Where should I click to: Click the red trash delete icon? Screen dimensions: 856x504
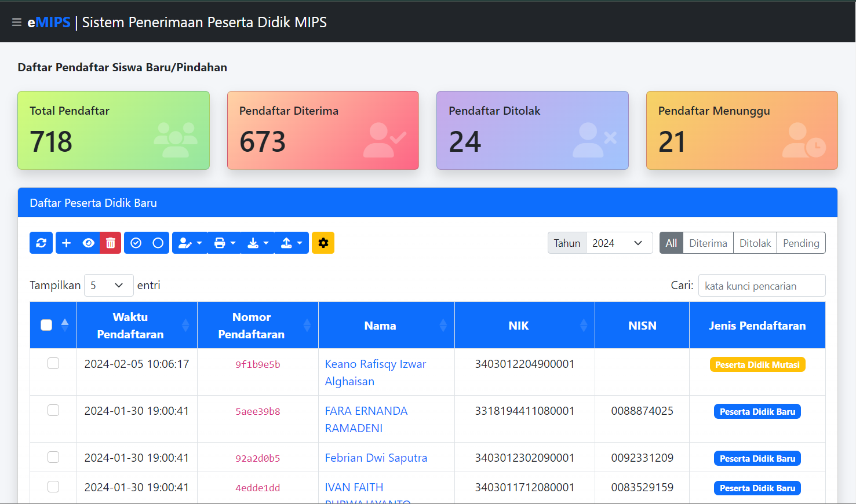pyautogui.click(x=110, y=243)
